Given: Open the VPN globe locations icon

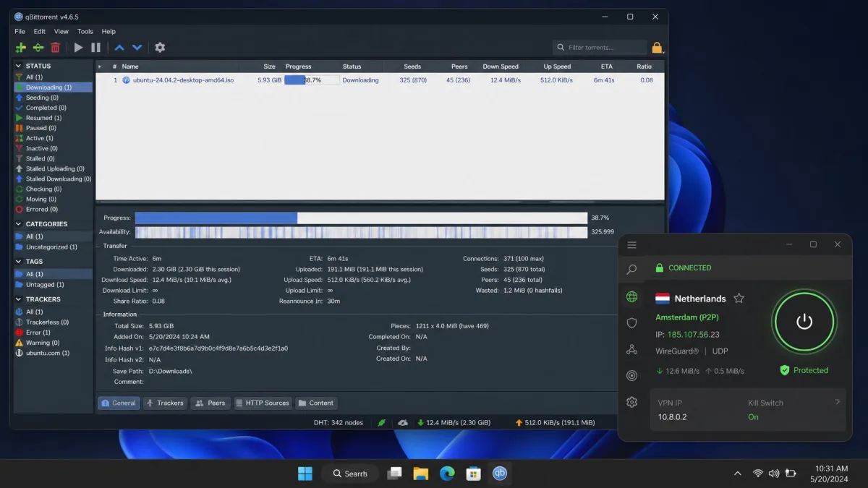Looking at the screenshot, I should pyautogui.click(x=631, y=296).
